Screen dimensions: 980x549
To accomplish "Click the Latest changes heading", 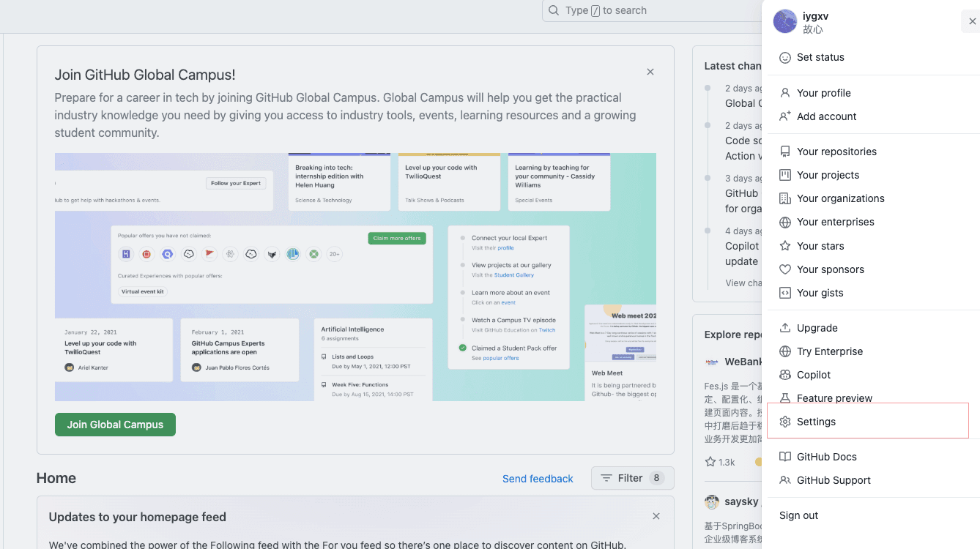I will point(733,66).
